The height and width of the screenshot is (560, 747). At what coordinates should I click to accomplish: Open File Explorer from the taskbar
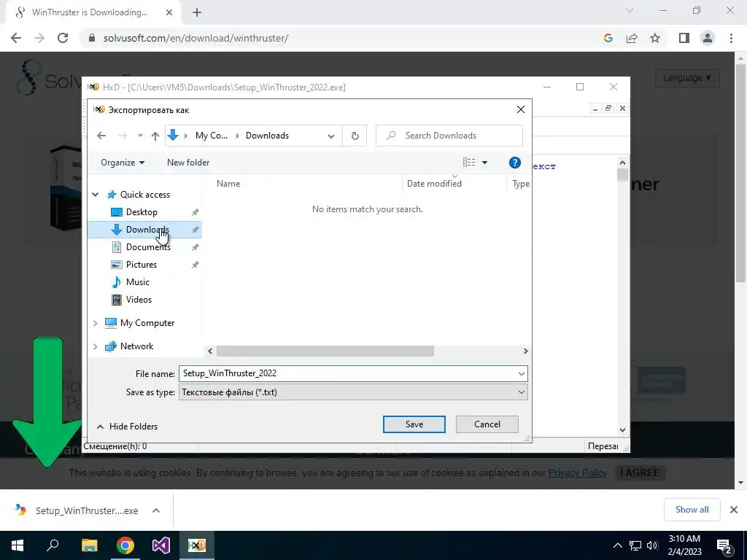click(89, 545)
